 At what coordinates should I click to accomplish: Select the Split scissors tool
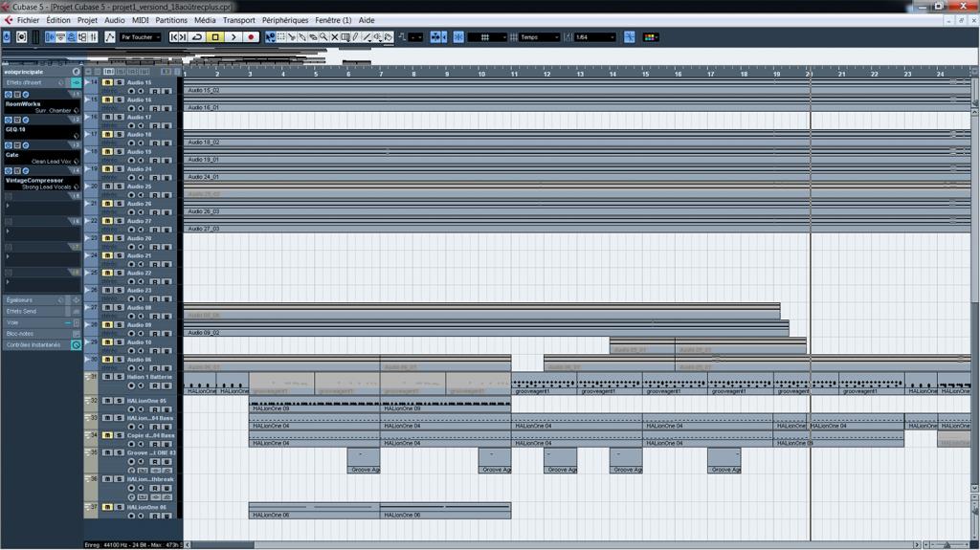click(292, 37)
